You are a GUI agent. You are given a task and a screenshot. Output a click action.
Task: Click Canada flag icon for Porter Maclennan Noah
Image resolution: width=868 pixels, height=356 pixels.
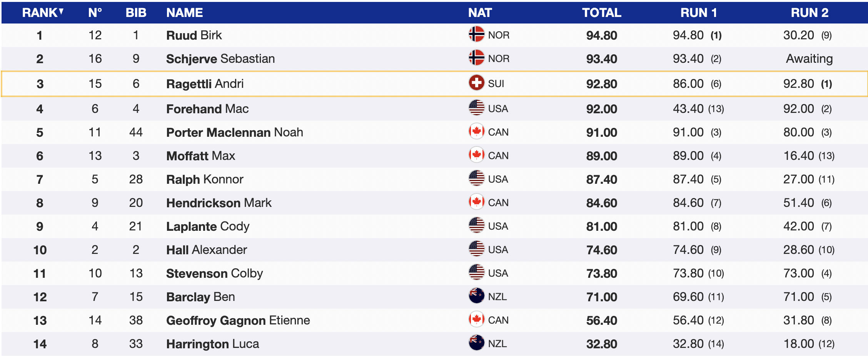coord(476,131)
